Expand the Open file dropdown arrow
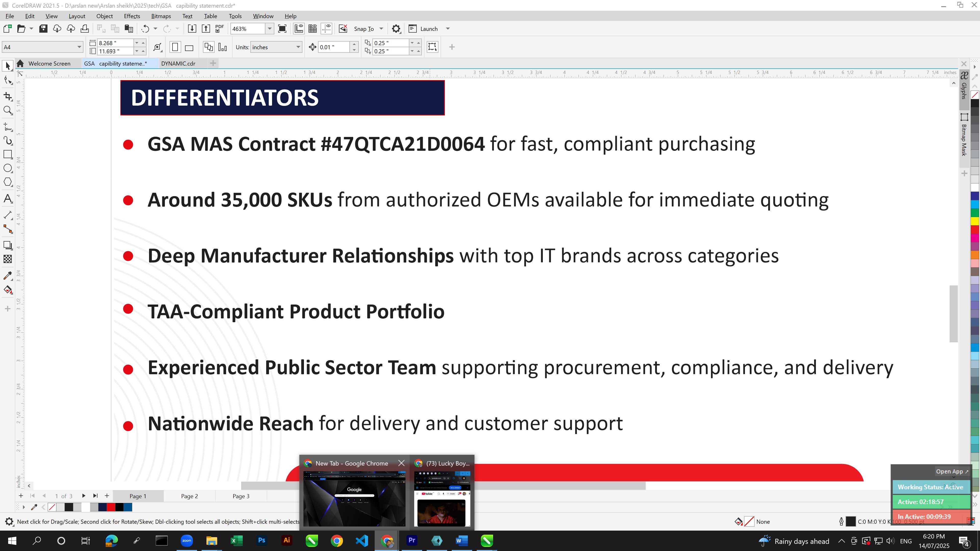 point(31,29)
